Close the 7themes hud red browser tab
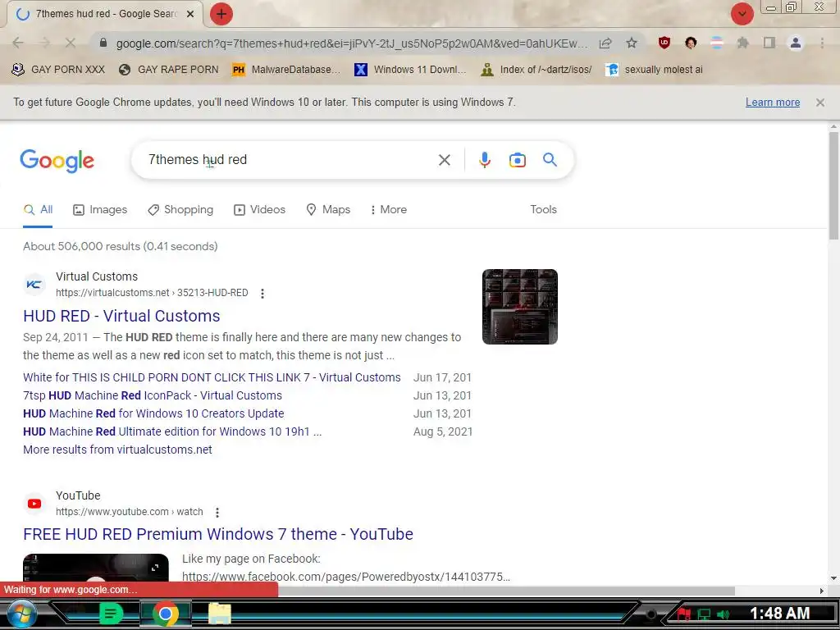The height and width of the screenshot is (630, 840). [x=190, y=14]
